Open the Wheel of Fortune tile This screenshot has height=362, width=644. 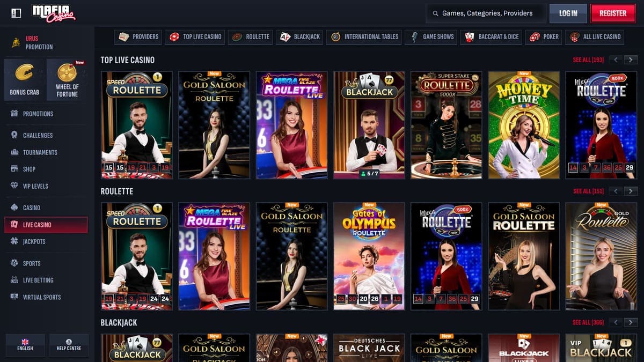67,80
